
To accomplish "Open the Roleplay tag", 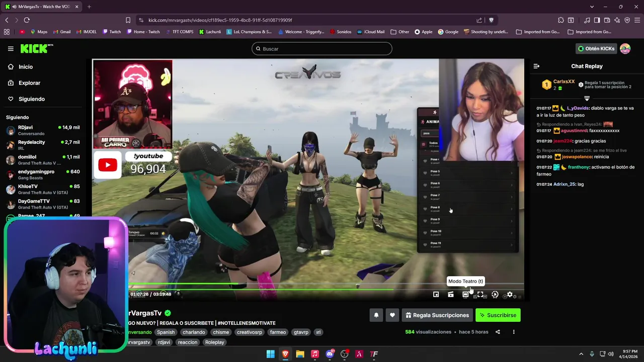I will click(x=214, y=342).
